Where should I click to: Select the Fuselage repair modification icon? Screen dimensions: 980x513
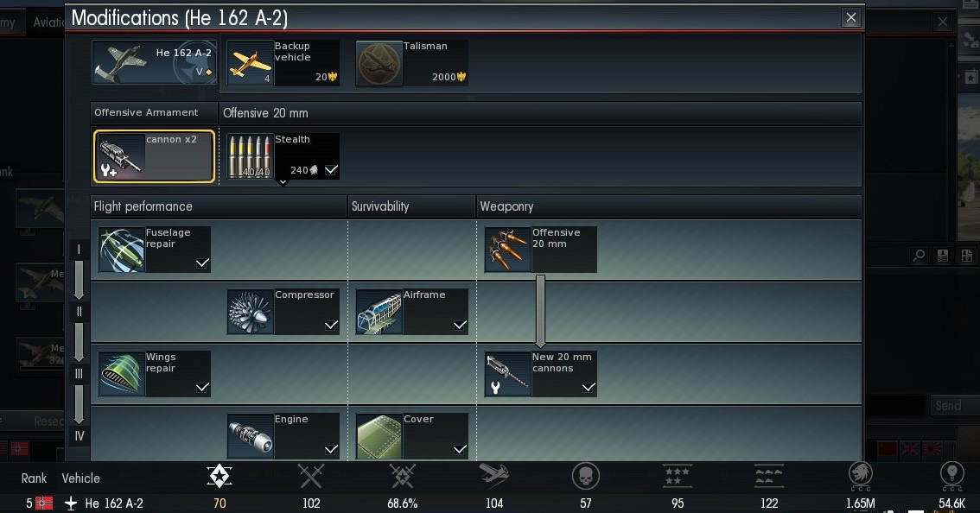(121, 250)
